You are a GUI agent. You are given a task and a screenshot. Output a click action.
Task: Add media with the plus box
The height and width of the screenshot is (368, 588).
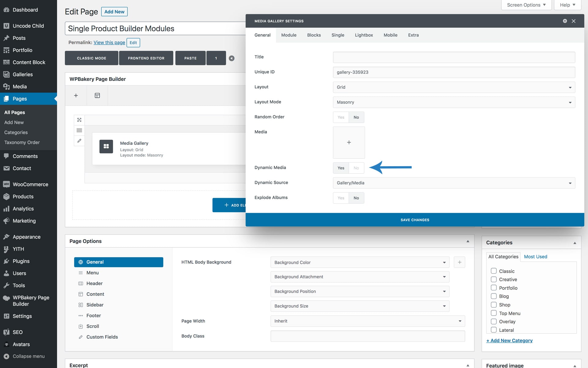[x=349, y=142]
